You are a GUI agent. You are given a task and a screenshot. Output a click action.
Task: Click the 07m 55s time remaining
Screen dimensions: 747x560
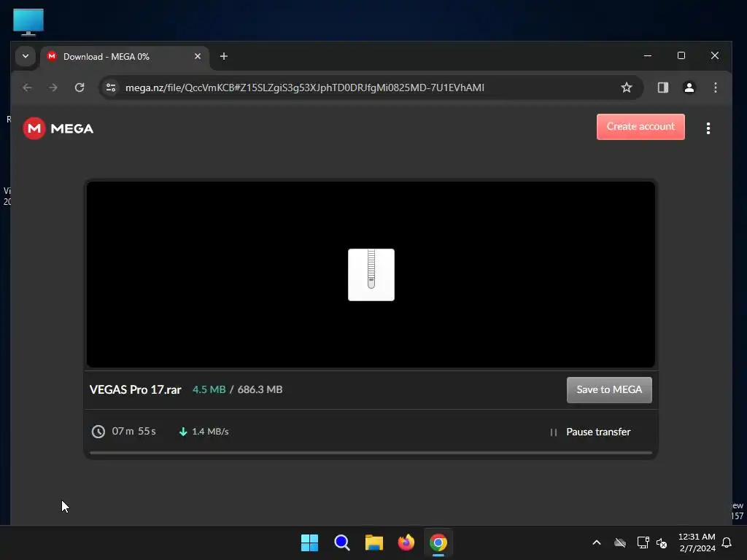click(134, 432)
